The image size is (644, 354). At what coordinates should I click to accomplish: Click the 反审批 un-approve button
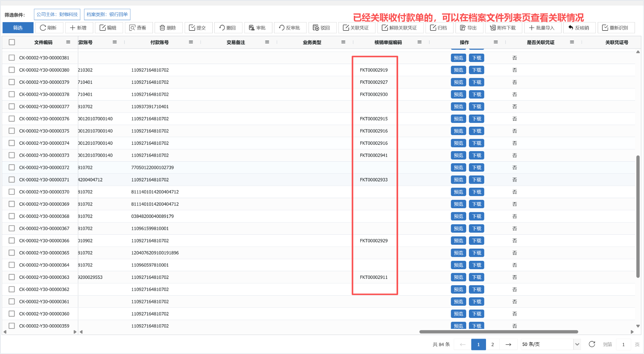tap(290, 28)
